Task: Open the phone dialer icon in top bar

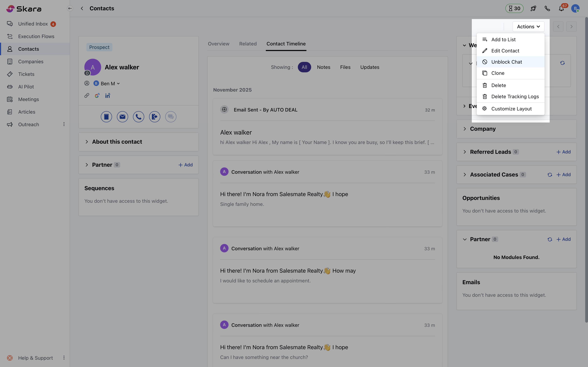Action: point(547,8)
